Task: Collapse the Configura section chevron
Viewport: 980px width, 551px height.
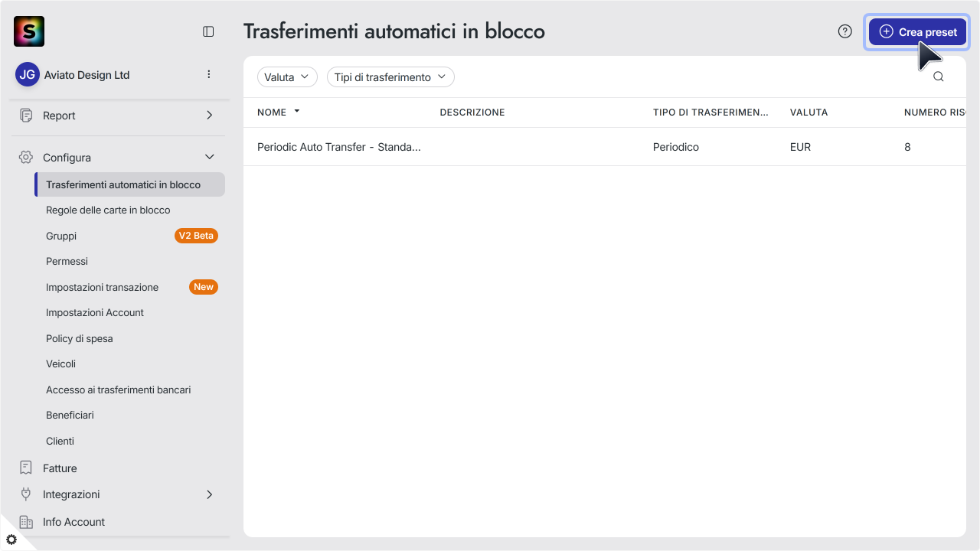Action: pos(210,157)
